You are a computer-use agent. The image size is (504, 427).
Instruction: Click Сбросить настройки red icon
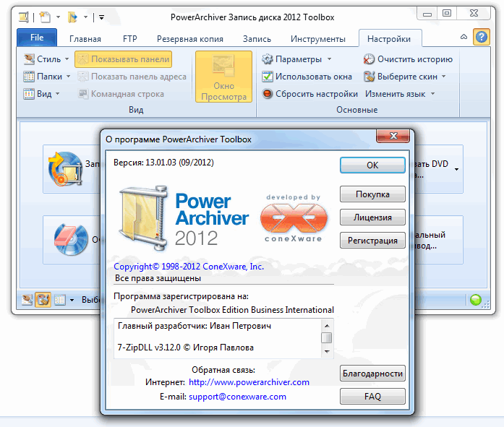point(267,94)
